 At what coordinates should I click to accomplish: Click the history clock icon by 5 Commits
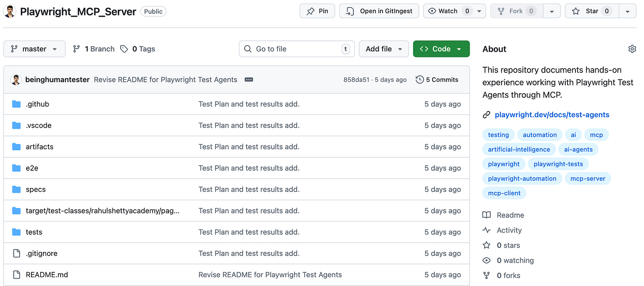coord(420,80)
